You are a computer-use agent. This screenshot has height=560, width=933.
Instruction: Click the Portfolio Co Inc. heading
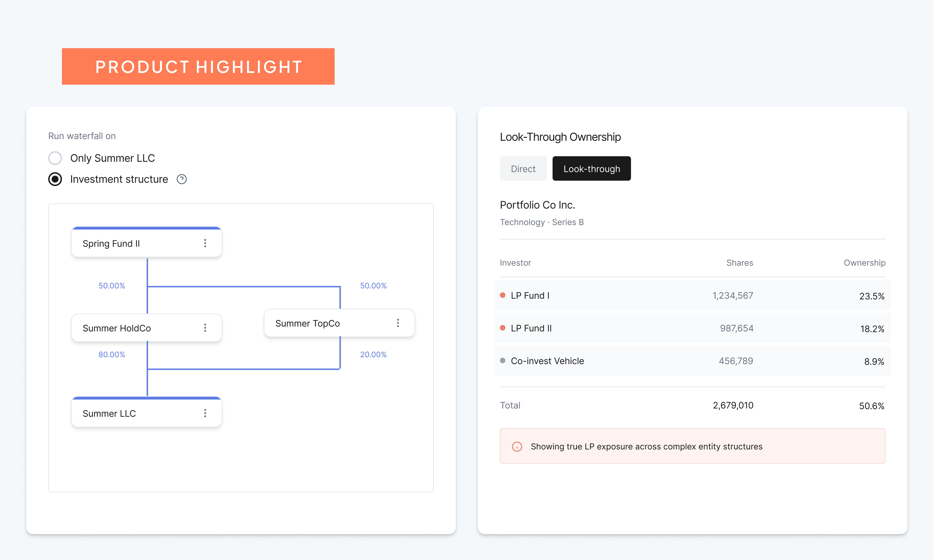click(537, 204)
